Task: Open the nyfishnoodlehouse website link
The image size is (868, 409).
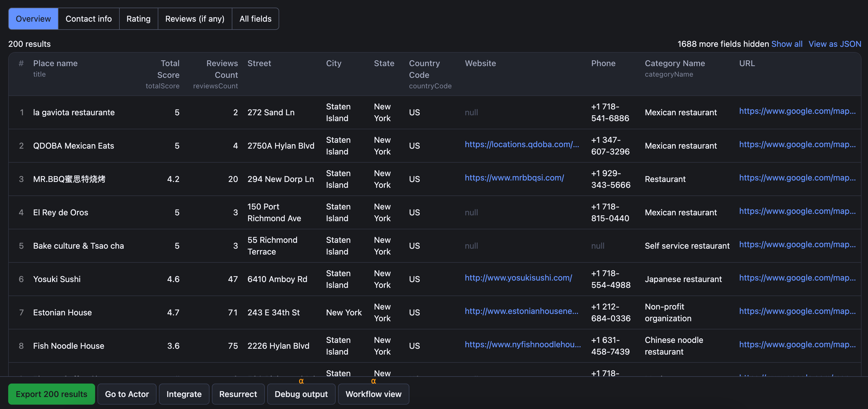Action: [523, 344]
